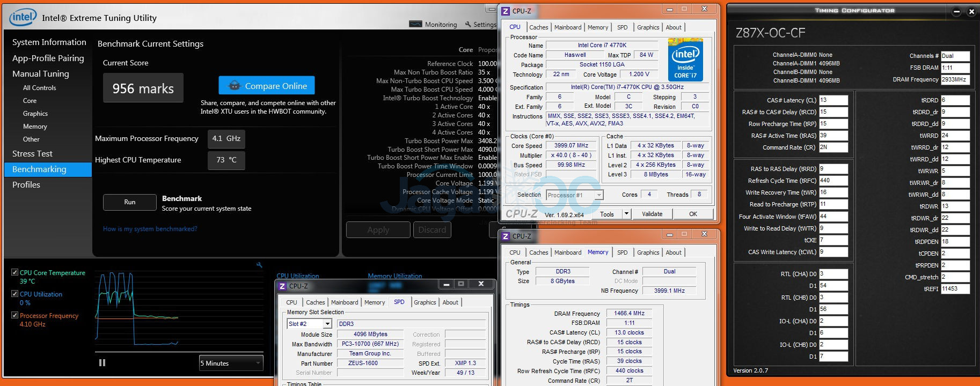980x386 pixels.
Task: Open Monitoring via its graph icon
Action: pos(415,24)
